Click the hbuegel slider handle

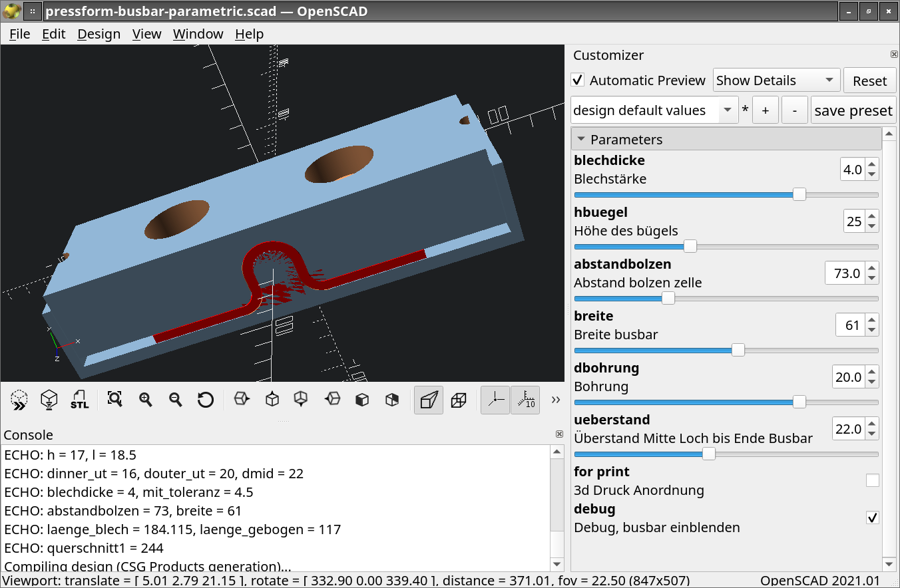point(690,246)
